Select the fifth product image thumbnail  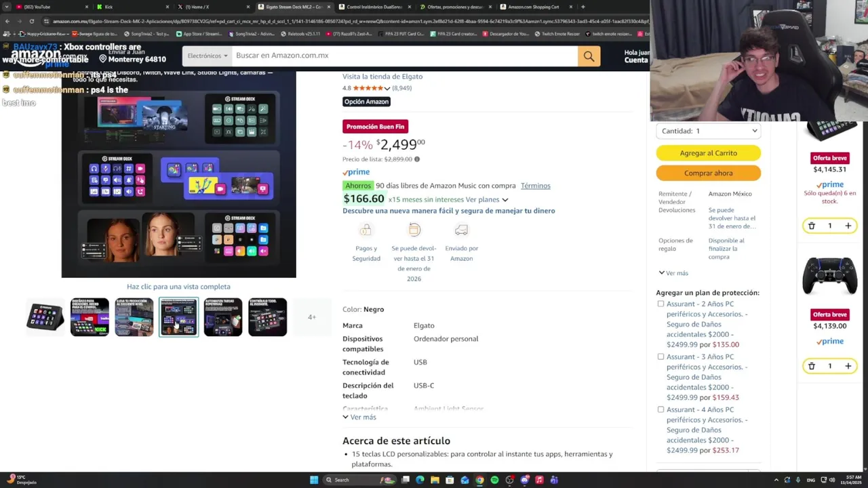[223, 317]
